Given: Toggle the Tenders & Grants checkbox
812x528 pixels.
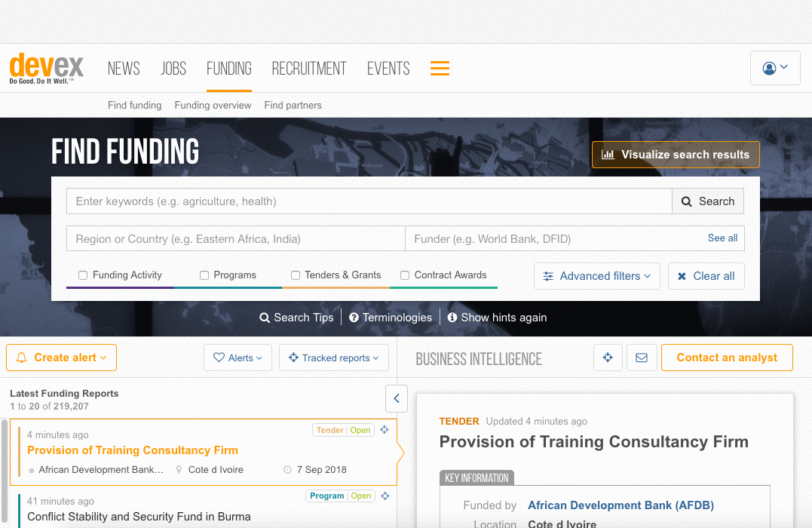Looking at the screenshot, I should coord(296,275).
